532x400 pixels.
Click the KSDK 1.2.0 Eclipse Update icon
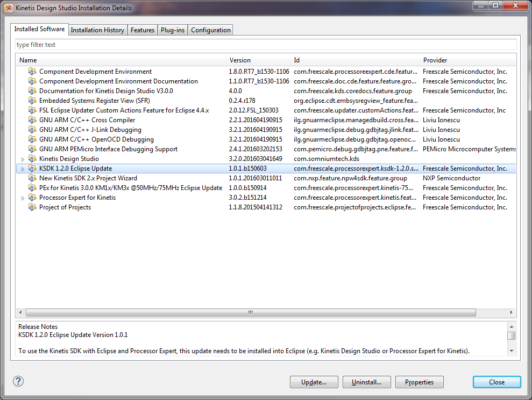click(32, 169)
